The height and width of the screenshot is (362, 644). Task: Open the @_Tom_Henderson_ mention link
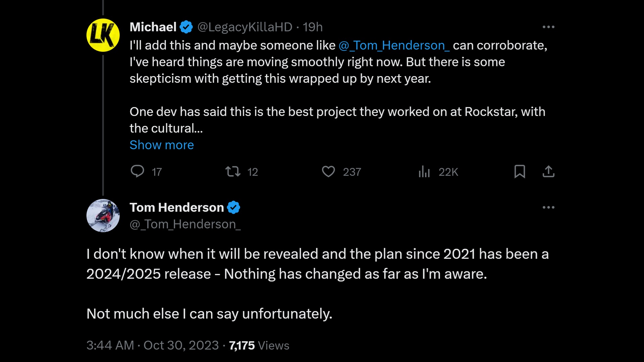[x=394, y=45]
